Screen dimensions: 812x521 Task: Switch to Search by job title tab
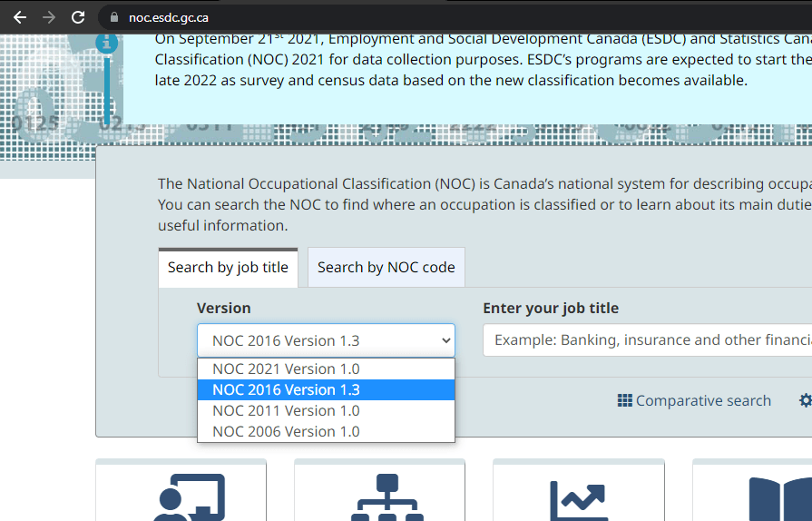[x=228, y=267]
